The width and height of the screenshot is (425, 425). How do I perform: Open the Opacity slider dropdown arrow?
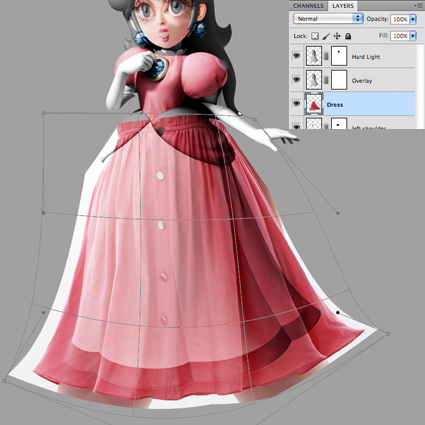413,19
